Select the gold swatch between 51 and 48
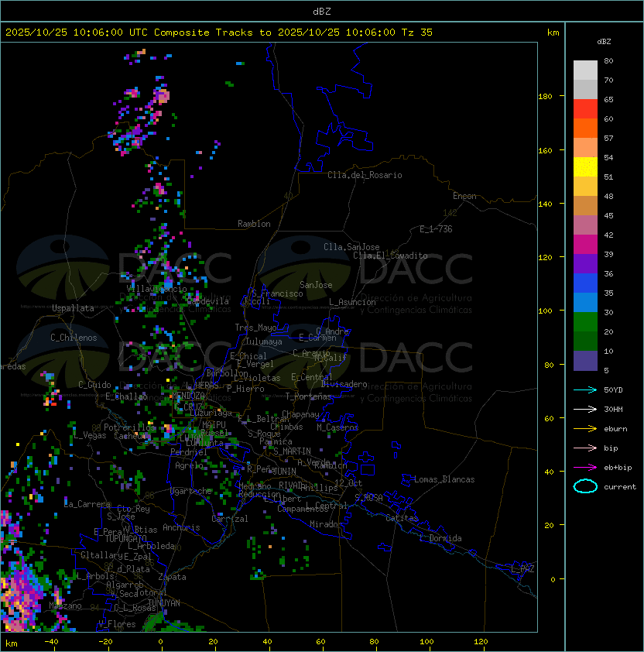 (585, 187)
